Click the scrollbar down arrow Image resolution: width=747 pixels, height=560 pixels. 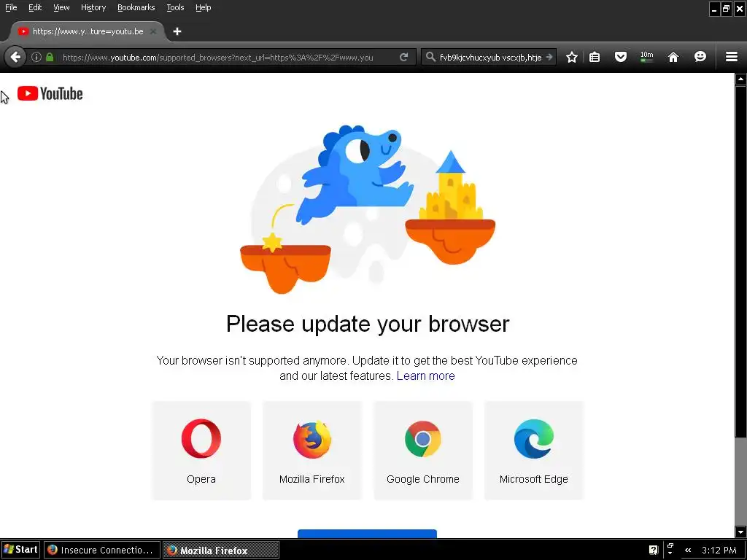(740, 532)
